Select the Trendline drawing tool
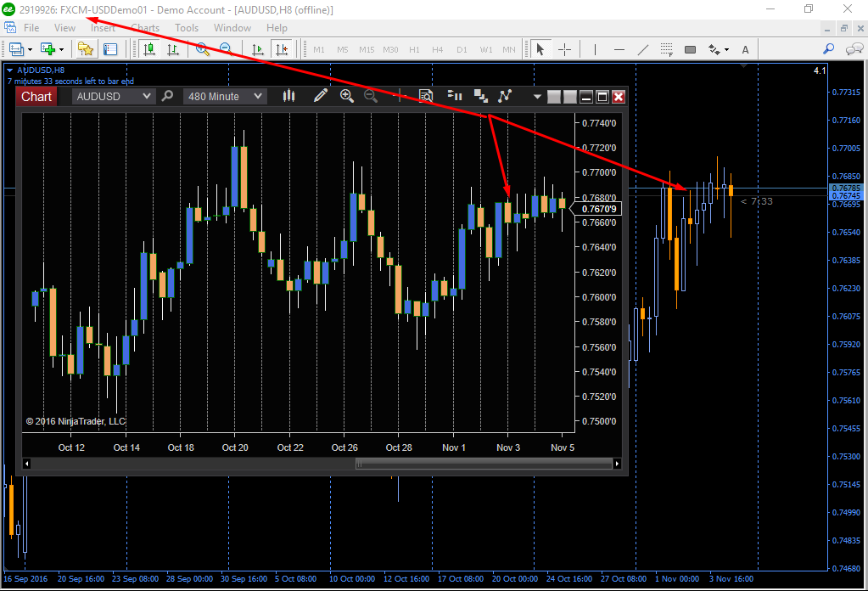 642,49
